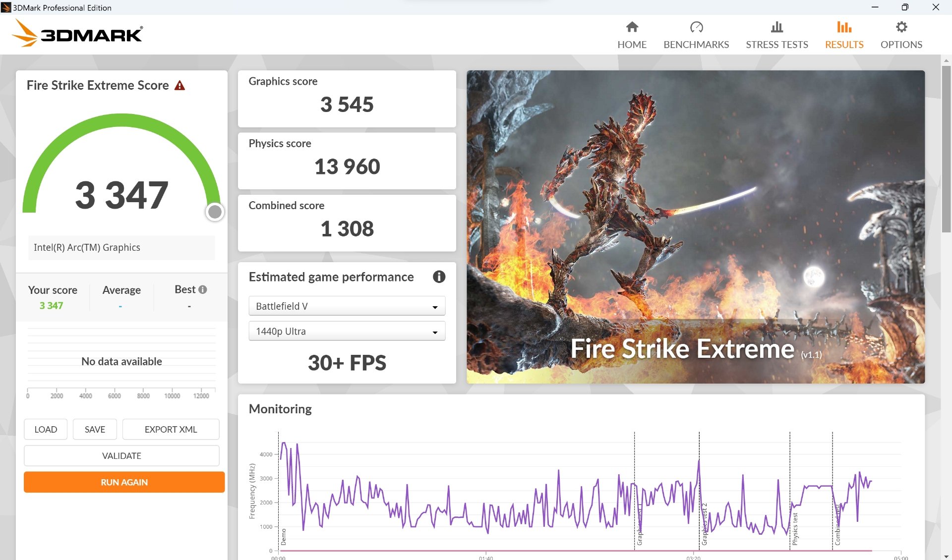Click EXPORT XML button
952x560 pixels.
(x=171, y=429)
